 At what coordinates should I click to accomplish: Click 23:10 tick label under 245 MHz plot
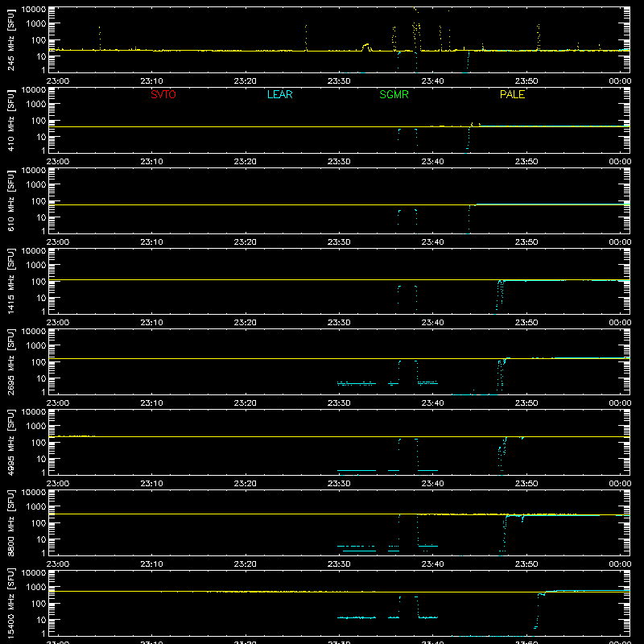[151, 81]
